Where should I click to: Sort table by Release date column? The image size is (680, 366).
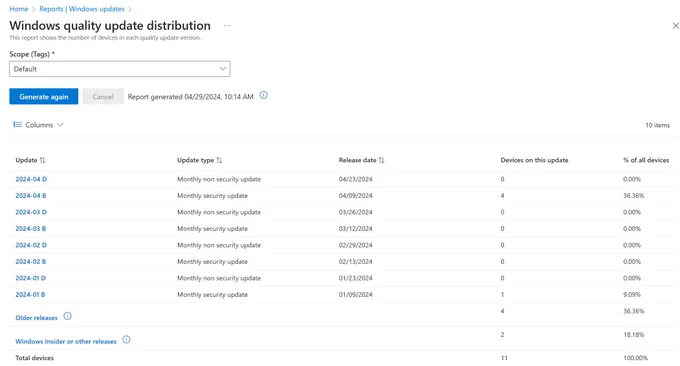[381, 160]
